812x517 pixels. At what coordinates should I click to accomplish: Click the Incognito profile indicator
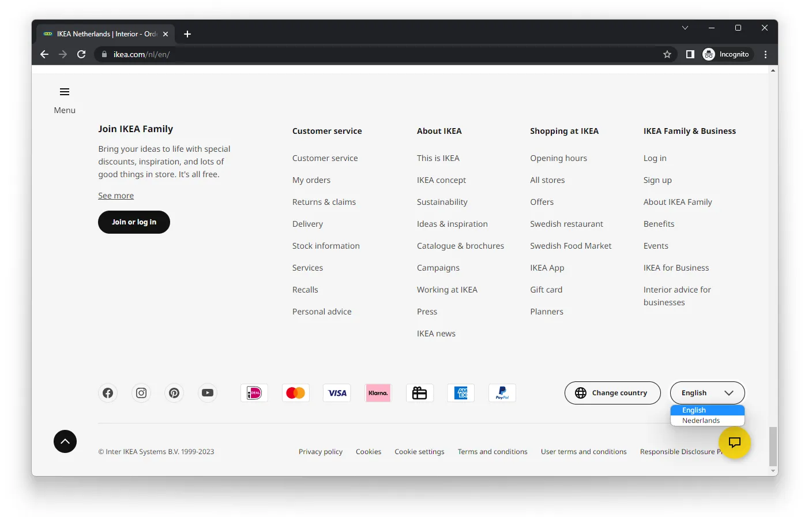click(x=727, y=54)
